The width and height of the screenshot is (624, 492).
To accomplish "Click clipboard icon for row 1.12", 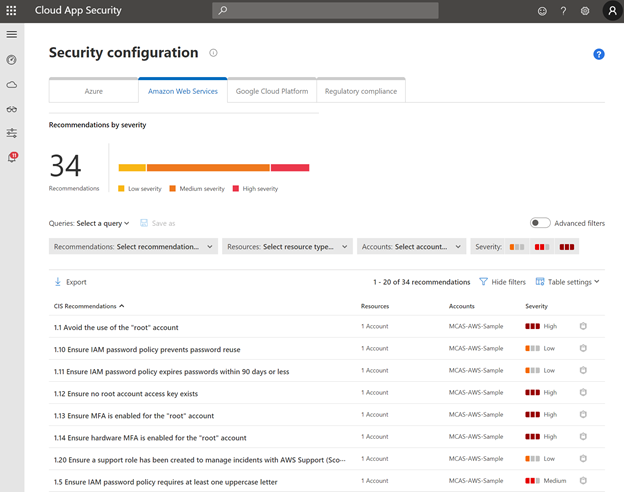I will tap(583, 392).
